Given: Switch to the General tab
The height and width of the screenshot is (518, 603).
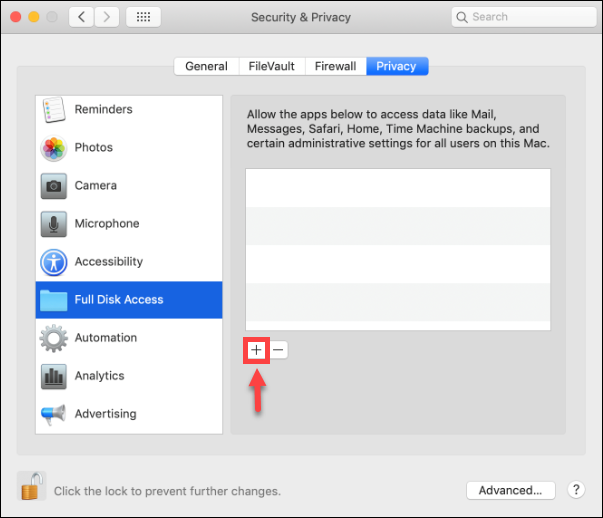Looking at the screenshot, I should click(x=206, y=66).
